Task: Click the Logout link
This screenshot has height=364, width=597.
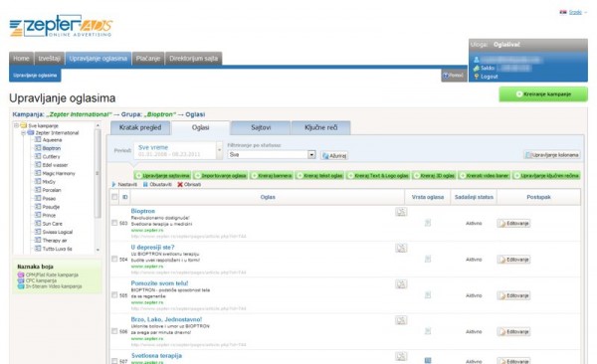Action: tap(489, 77)
